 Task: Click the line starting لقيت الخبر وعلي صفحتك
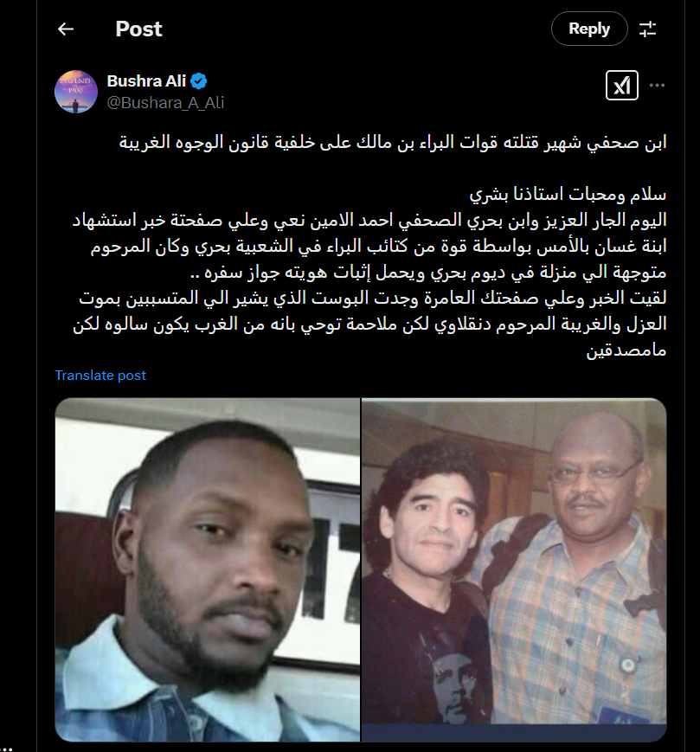coord(373,298)
